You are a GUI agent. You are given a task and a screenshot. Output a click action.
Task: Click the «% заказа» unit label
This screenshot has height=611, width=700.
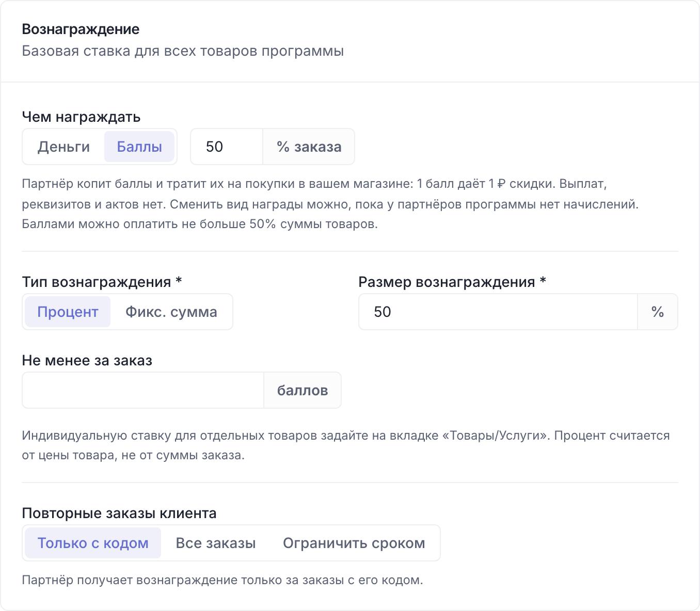pos(309,147)
